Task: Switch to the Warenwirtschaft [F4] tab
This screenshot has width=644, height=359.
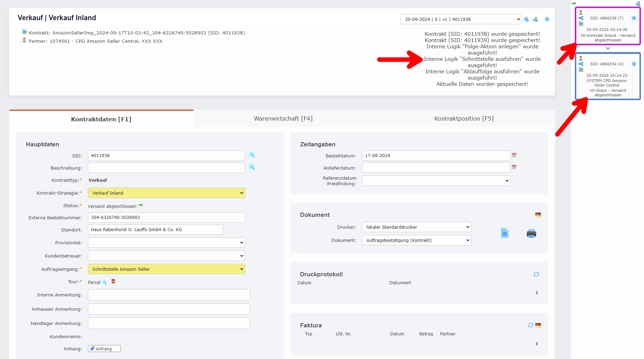Action: [x=283, y=119]
